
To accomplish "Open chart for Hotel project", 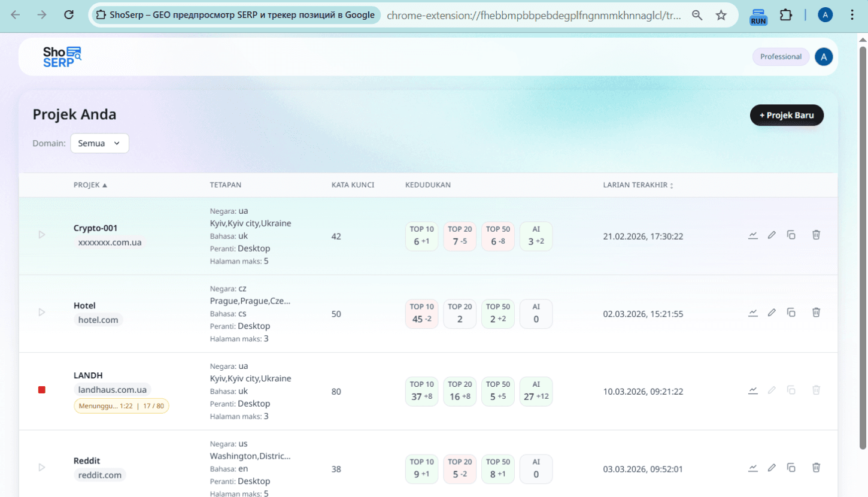I will (753, 312).
